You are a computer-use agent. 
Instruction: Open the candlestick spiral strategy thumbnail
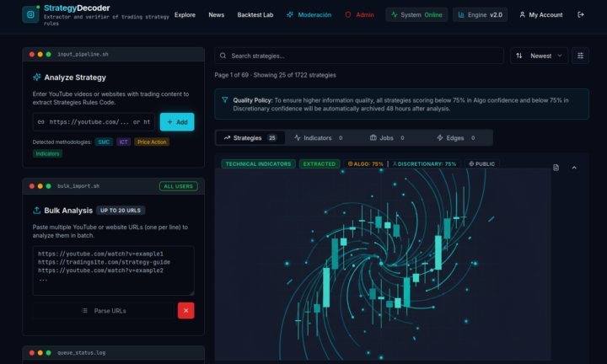pos(383,265)
